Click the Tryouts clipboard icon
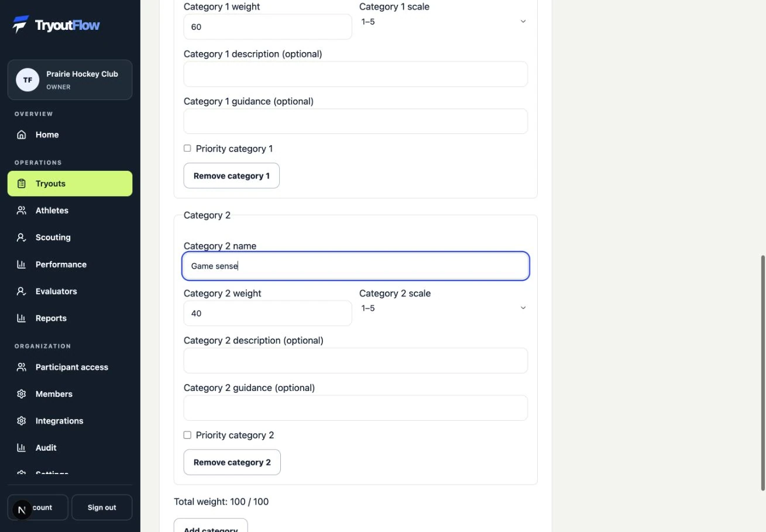 point(22,184)
